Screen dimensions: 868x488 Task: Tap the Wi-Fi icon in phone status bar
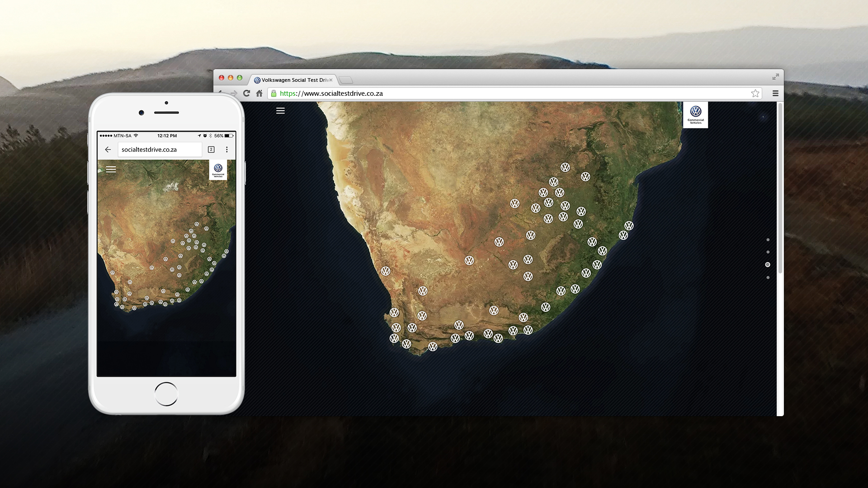[136, 136]
